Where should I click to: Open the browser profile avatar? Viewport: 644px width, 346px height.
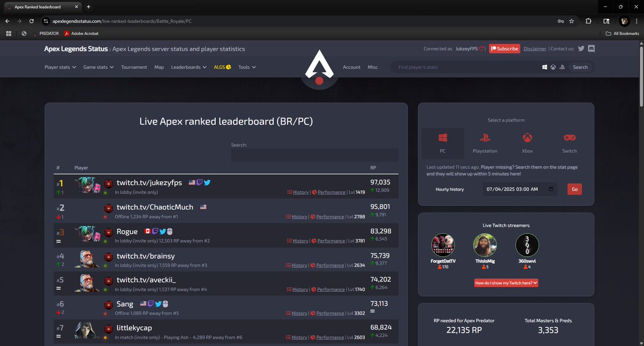pyautogui.click(x=624, y=21)
